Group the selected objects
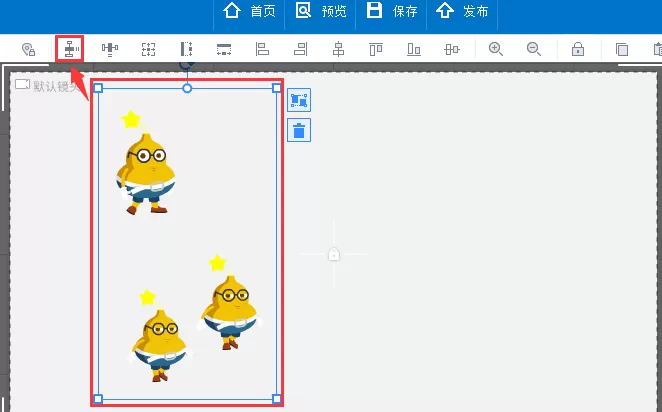The image size is (662, 412). 299,100
